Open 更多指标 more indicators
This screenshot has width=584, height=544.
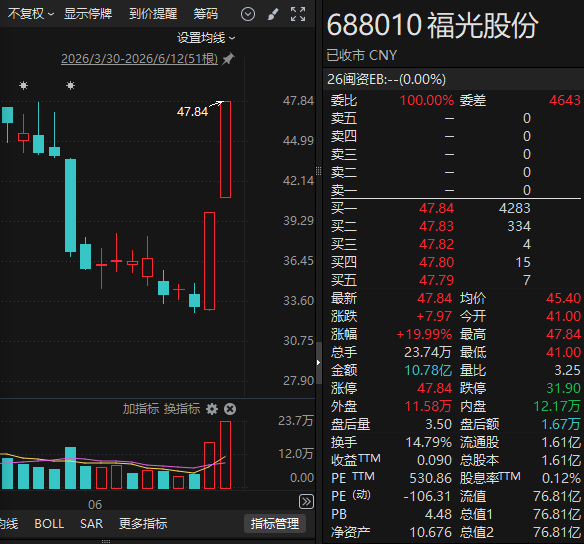[143, 524]
